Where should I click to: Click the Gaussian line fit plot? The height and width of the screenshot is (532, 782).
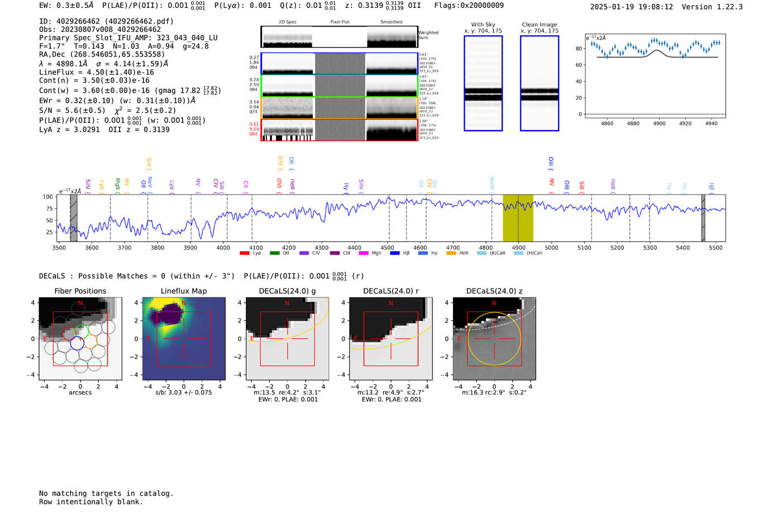[655, 76]
